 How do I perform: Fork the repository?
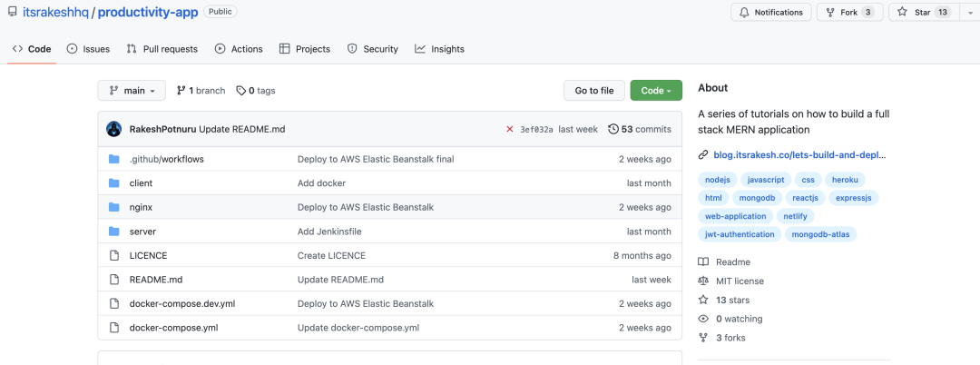click(x=848, y=12)
